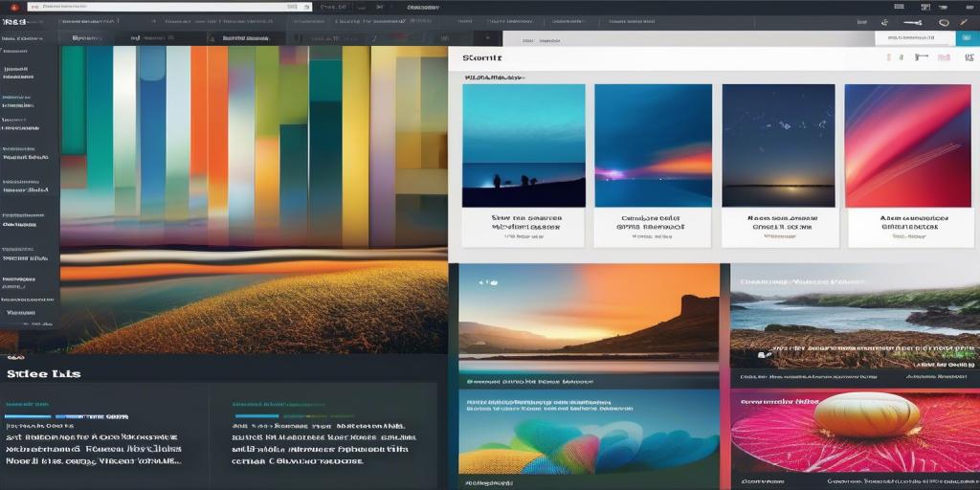
Task: Select the oval shape icon in the top-right toolbar
Action: 944,22
